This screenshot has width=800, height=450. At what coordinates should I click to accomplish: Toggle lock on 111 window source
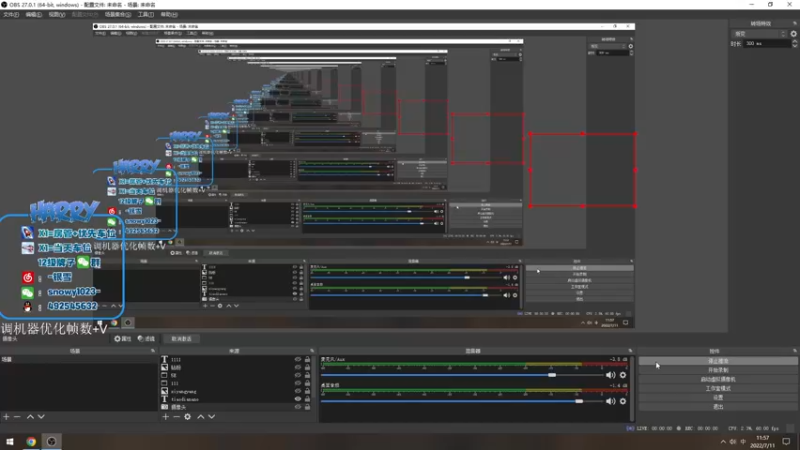click(307, 383)
